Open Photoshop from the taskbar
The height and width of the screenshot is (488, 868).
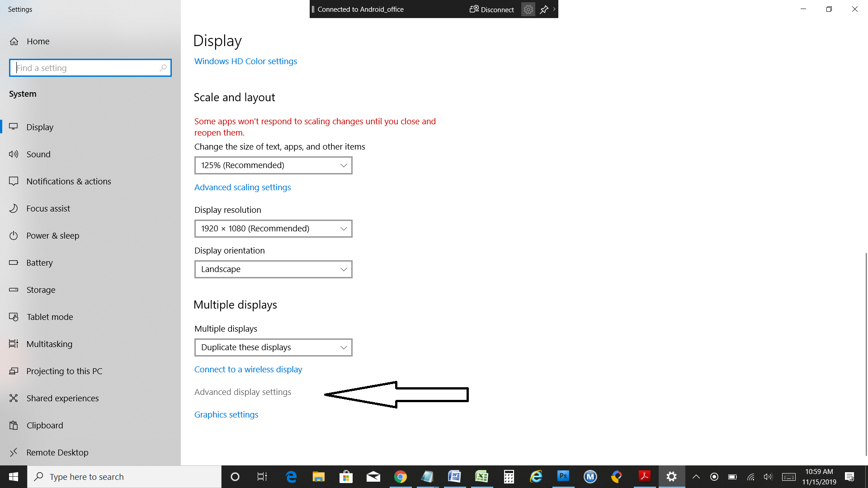pos(563,476)
